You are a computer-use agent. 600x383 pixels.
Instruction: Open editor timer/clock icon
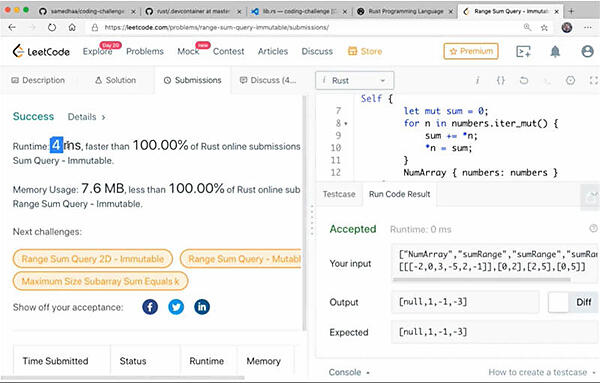pos(570,80)
